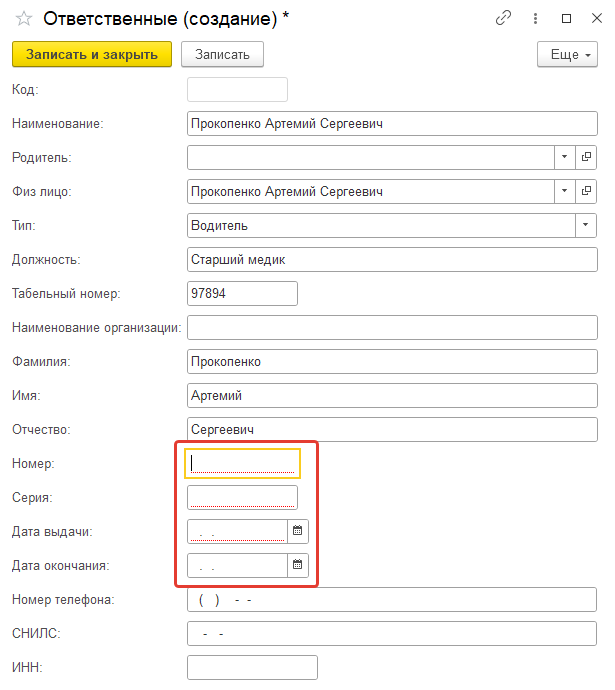
Task: Open Физ лицо item with the open-form icon
Action: [586, 191]
